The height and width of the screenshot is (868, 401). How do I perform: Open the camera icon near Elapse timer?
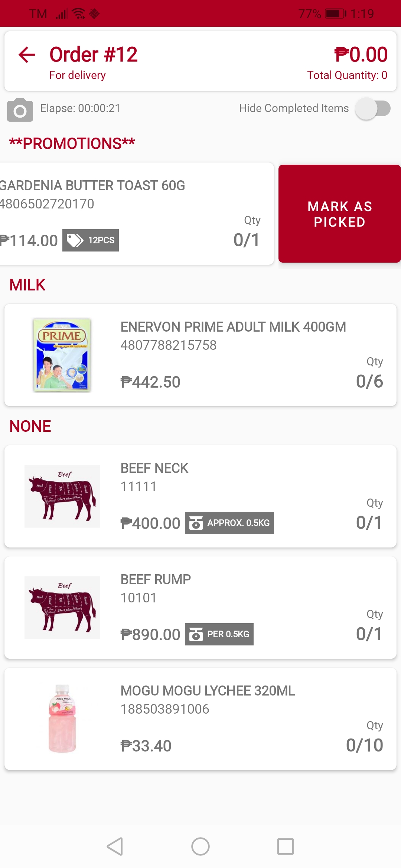tap(20, 110)
